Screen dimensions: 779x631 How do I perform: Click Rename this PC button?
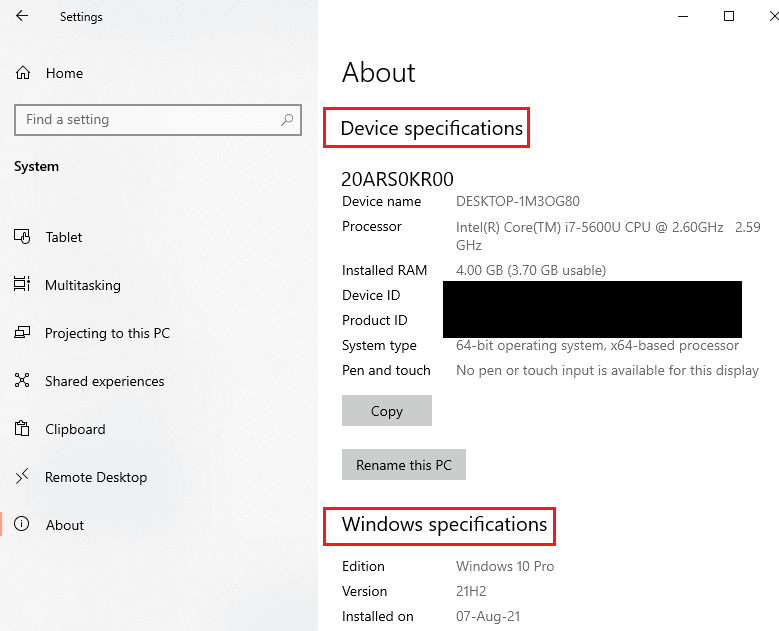(x=403, y=465)
